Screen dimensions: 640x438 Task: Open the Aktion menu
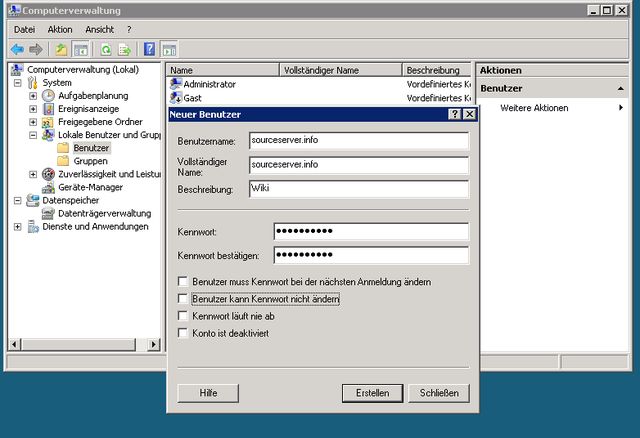click(x=60, y=30)
